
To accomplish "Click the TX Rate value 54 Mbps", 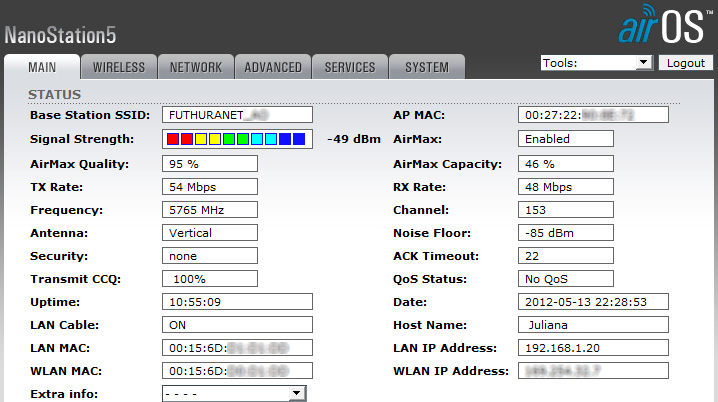I will [x=210, y=187].
